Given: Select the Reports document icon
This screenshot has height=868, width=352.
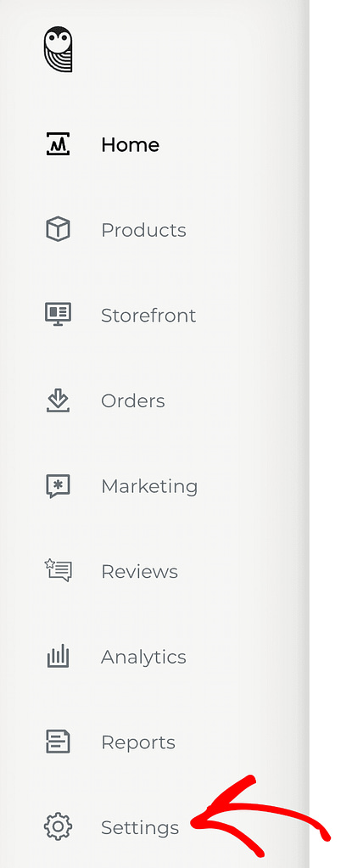Looking at the screenshot, I should pos(59,742).
